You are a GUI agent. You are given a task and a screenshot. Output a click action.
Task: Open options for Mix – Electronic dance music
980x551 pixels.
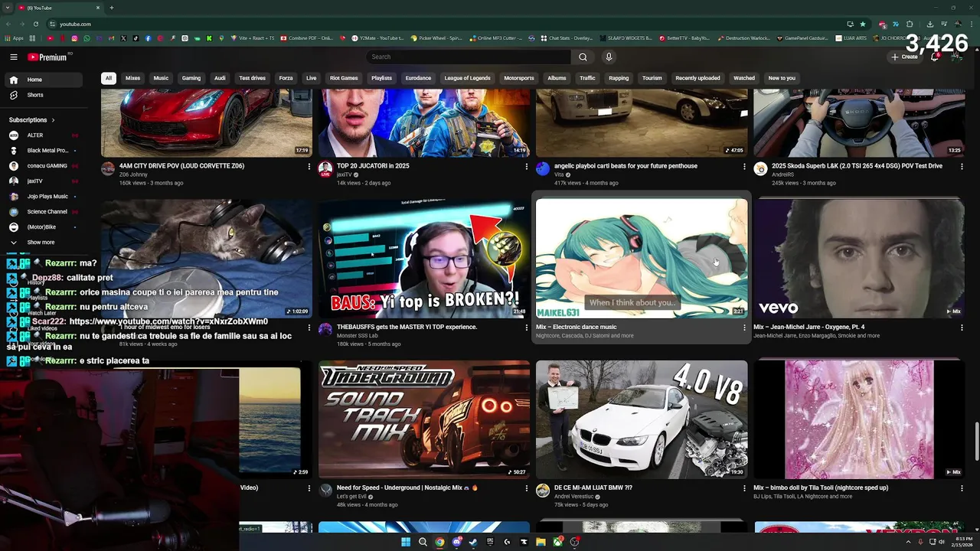tap(744, 327)
